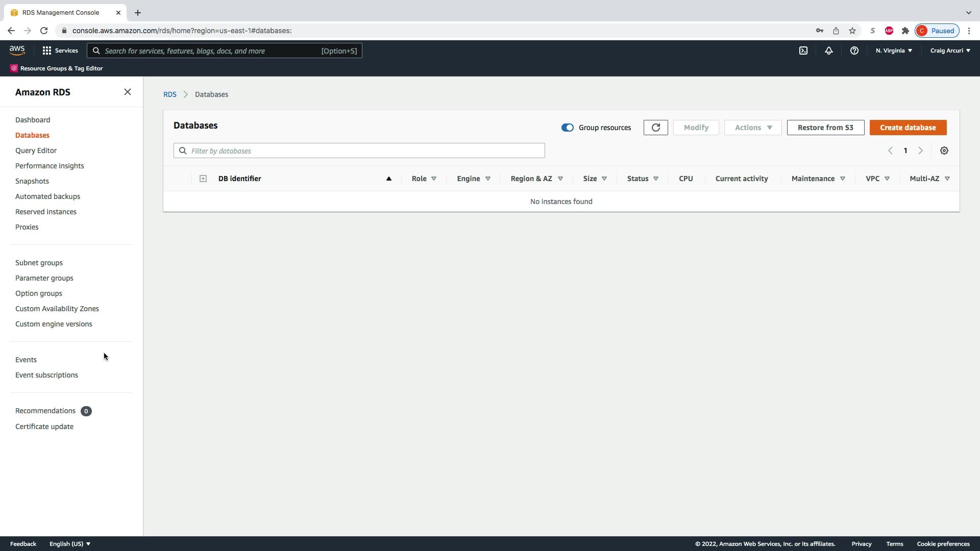Open table preferences gear icon

point(944,151)
